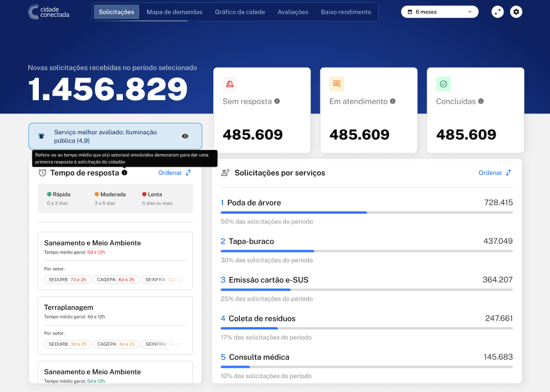Click the Poda de árvore progress bar

(x=366, y=213)
